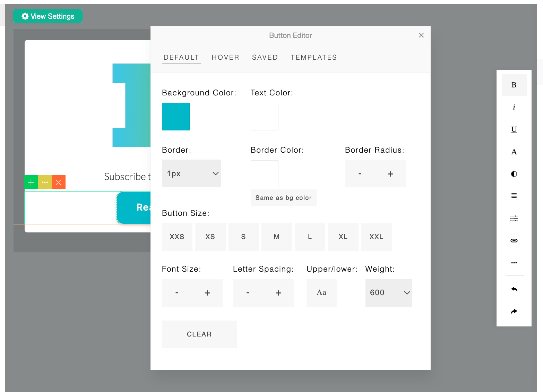Click the redo arrow

click(x=514, y=311)
